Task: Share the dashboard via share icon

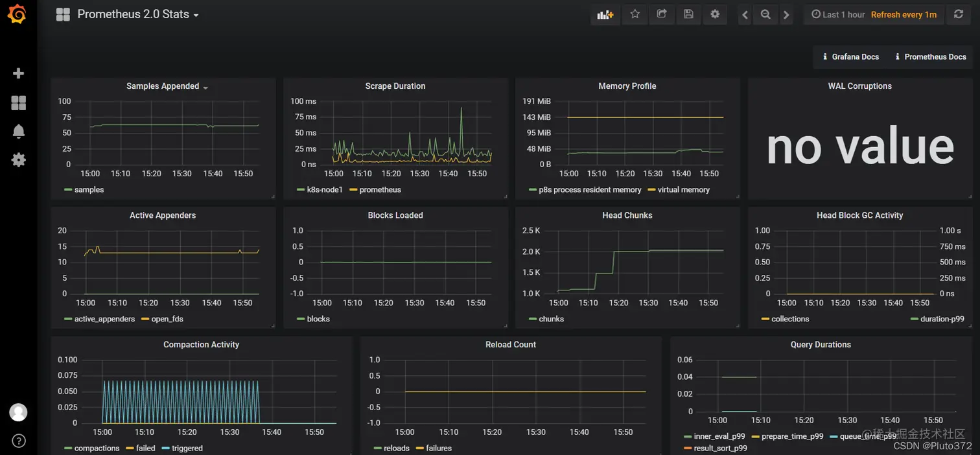Action: (x=662, y=14)
